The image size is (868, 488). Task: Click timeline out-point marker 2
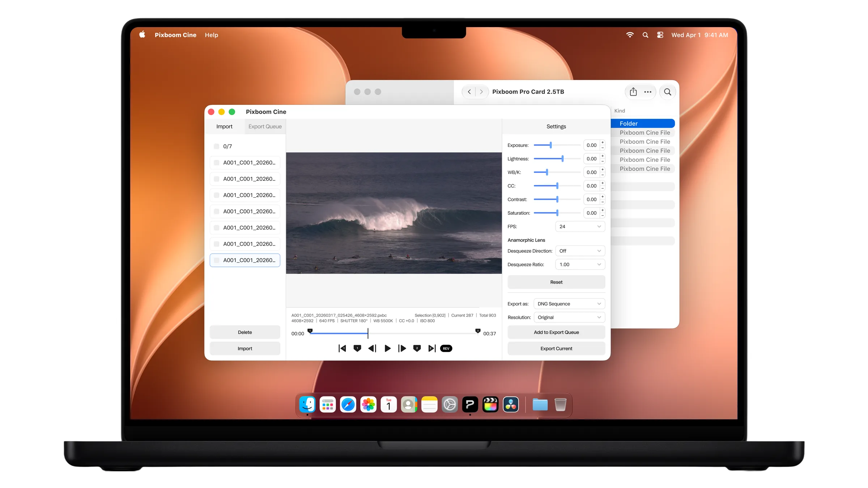coord(478,331)
